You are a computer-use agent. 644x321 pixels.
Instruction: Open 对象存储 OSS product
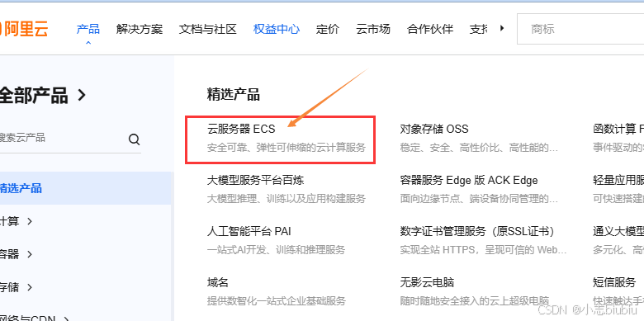pyautogui.click(x=434, y=129)
